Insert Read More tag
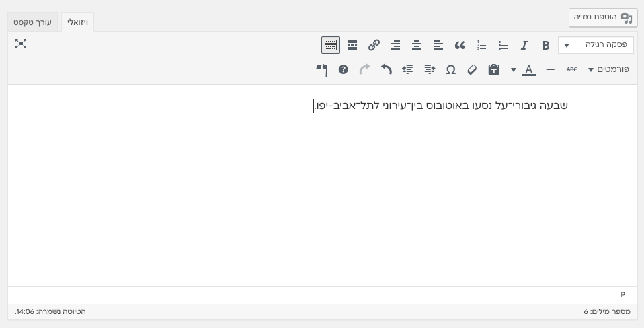Image resolution: width=644 pixels, height=328 pixels. (x=352, y=45)
